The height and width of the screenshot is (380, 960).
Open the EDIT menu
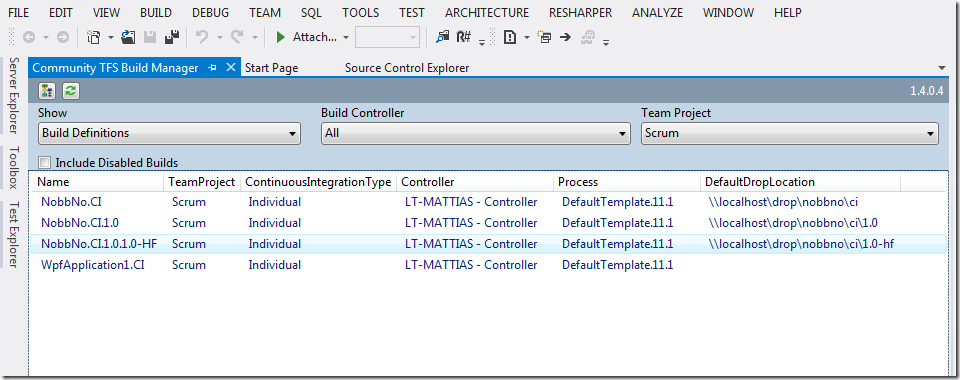coord(61,12)
